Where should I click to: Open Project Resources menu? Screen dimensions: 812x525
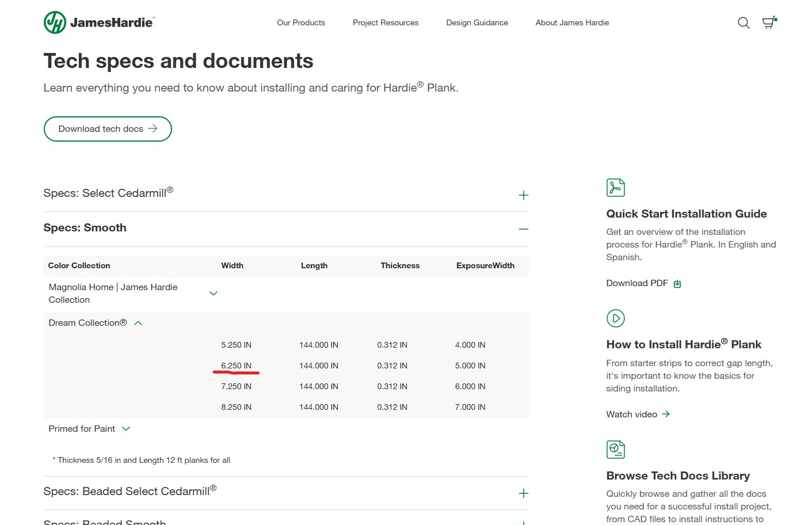386,23
